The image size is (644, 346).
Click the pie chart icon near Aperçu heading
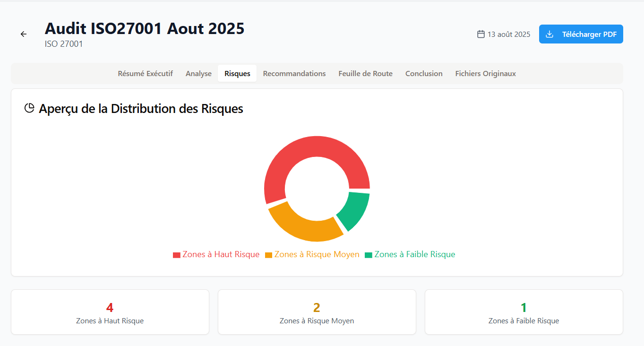(29, 108)
